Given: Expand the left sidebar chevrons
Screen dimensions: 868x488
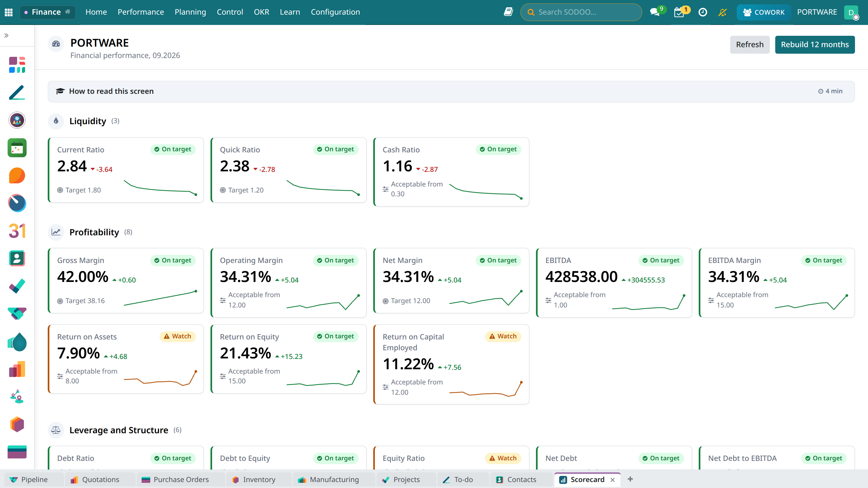Looking at the screenshot, I should tap(7, 35).
